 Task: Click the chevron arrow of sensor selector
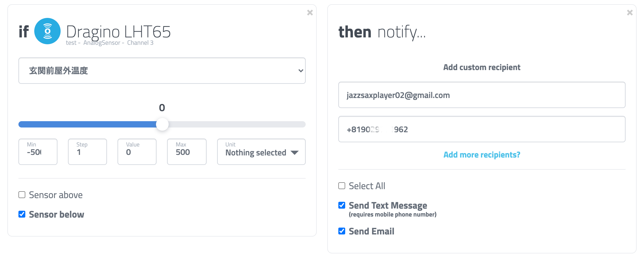(301, 71)
